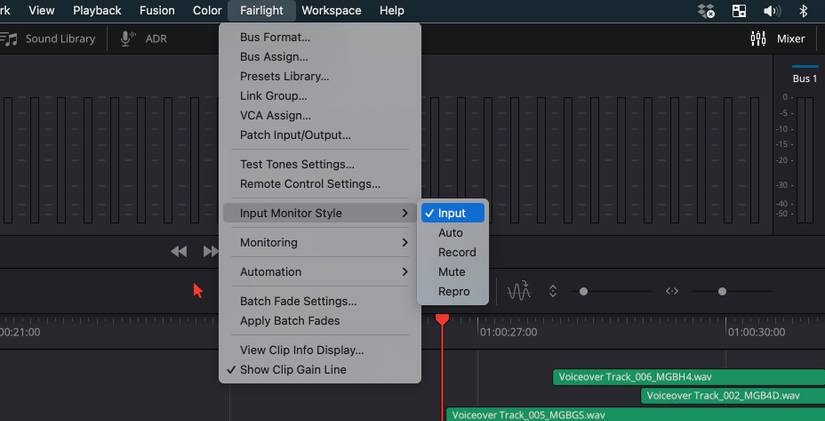Click the horizontal zoom arrows icon
The image size is (825, 421).
click(672, 291)
